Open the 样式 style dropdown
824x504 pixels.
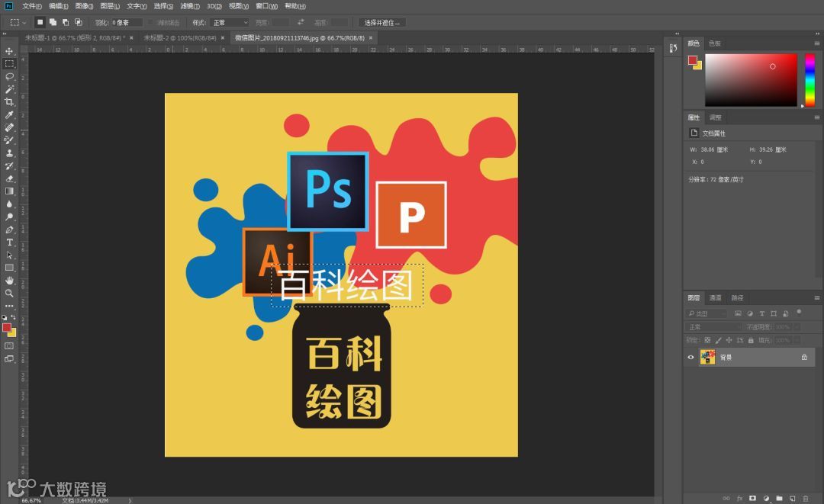pyautogui.click(x=230, y=23)
